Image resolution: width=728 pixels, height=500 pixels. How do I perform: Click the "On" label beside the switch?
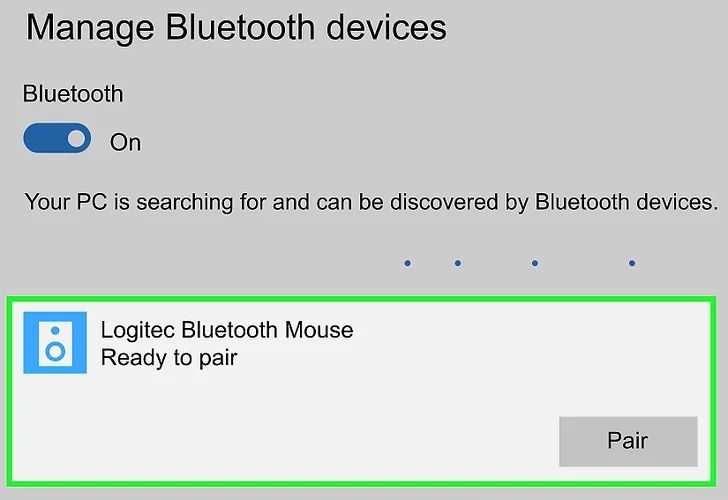[125, 142]
